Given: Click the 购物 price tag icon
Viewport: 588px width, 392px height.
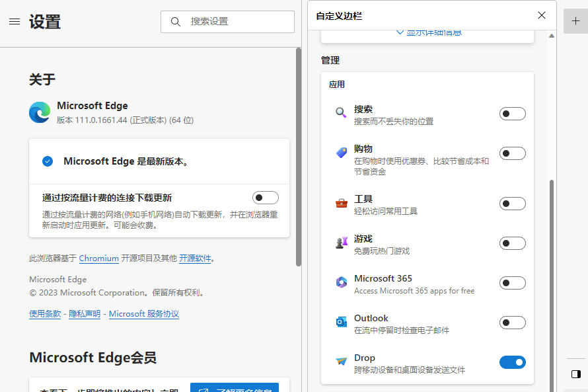Looking at the screenshot, I should coord(342,152).
